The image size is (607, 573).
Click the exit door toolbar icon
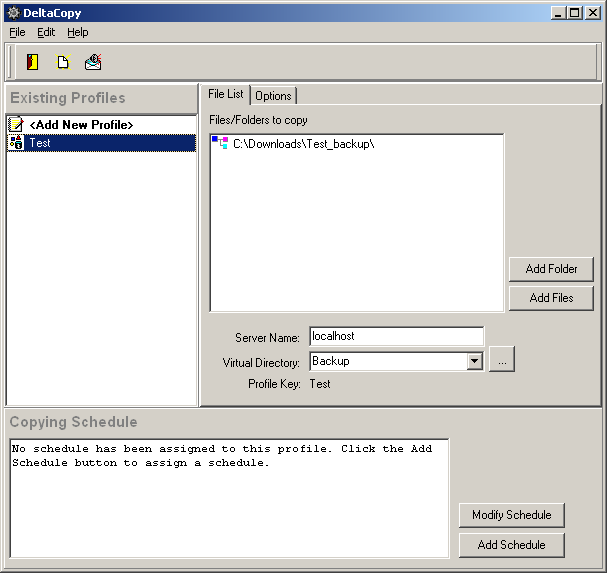point(33,62)
